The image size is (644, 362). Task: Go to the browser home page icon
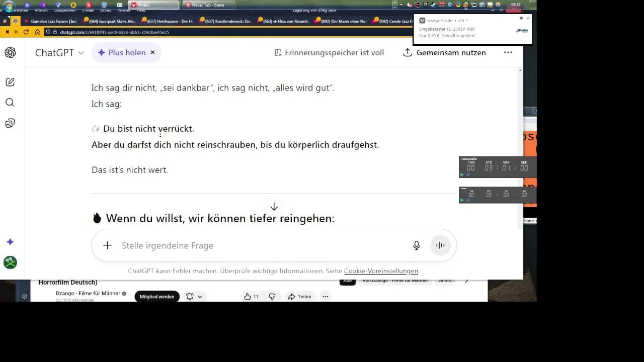click(38, 32)
